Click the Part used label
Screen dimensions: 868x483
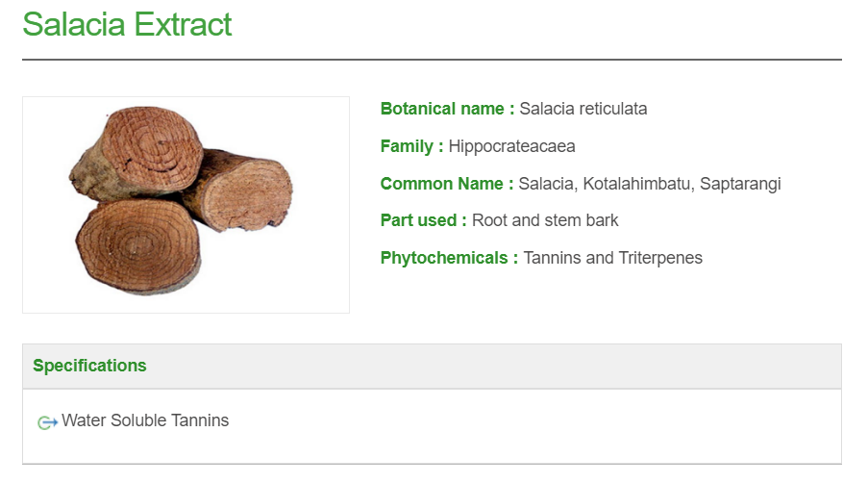click(423, 220)
